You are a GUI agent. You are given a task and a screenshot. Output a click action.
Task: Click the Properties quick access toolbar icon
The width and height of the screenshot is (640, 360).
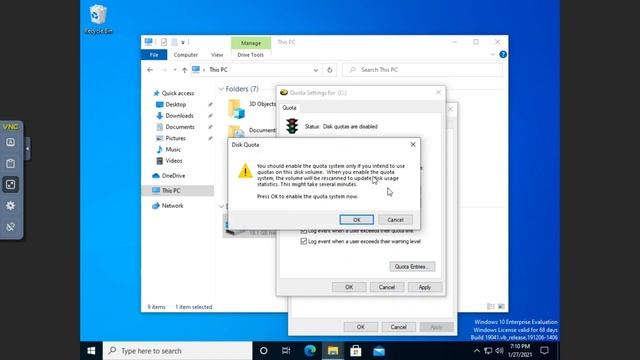(x=164, y=42)
